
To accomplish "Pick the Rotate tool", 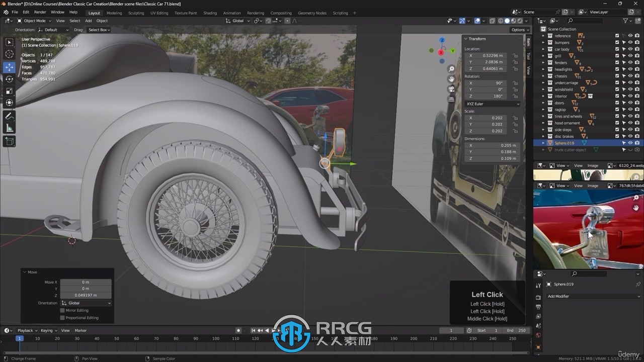I will [x=9, y=79].
